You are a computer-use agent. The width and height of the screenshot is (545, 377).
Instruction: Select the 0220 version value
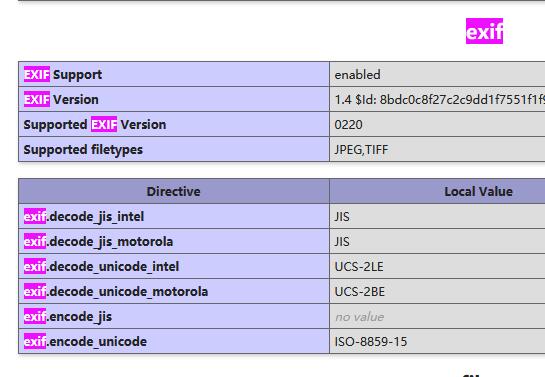coord(348,125)
